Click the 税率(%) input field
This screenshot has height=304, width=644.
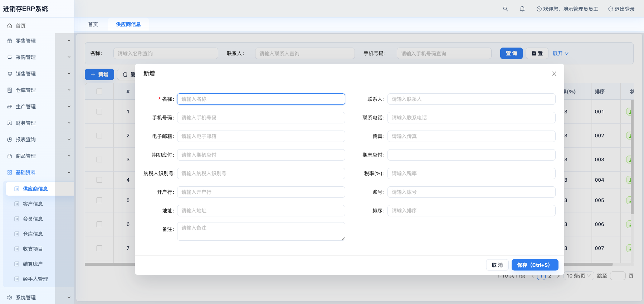click(x=472, y=173)
